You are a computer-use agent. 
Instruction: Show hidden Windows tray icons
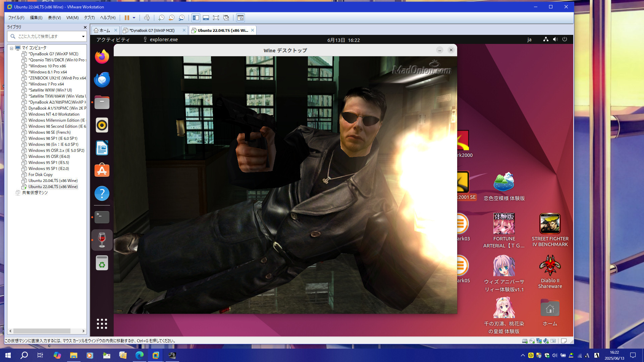pyautogui.click(x=523, y=355)
